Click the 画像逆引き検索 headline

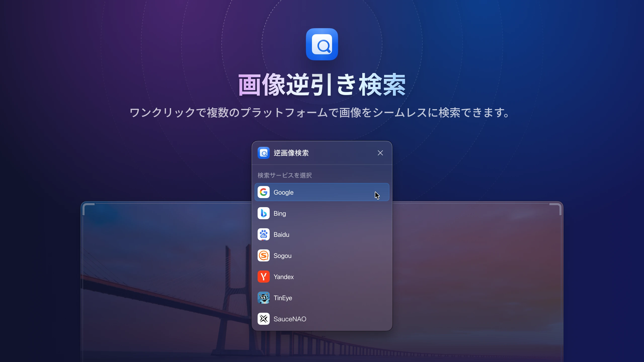tap(322, 85)
